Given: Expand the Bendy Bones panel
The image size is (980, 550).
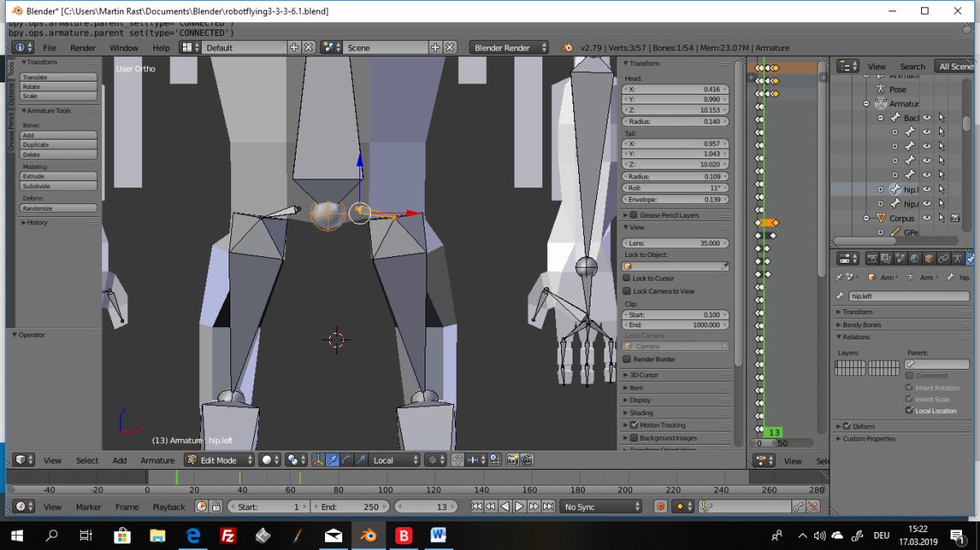Looking at the screenshot, I should pyautogui.click(x=862, y=325).
